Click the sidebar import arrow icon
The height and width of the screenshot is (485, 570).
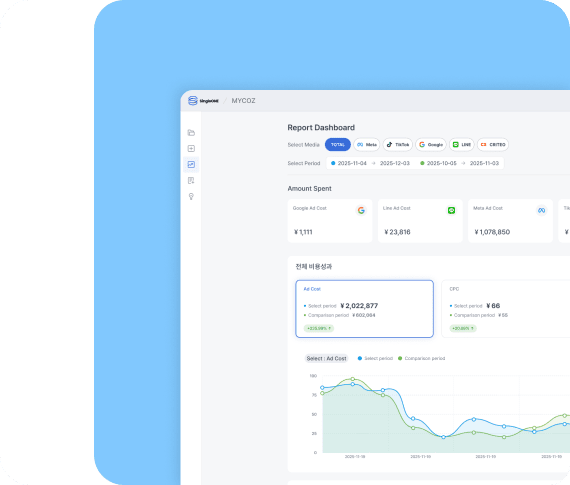click(x=191, y=148)
